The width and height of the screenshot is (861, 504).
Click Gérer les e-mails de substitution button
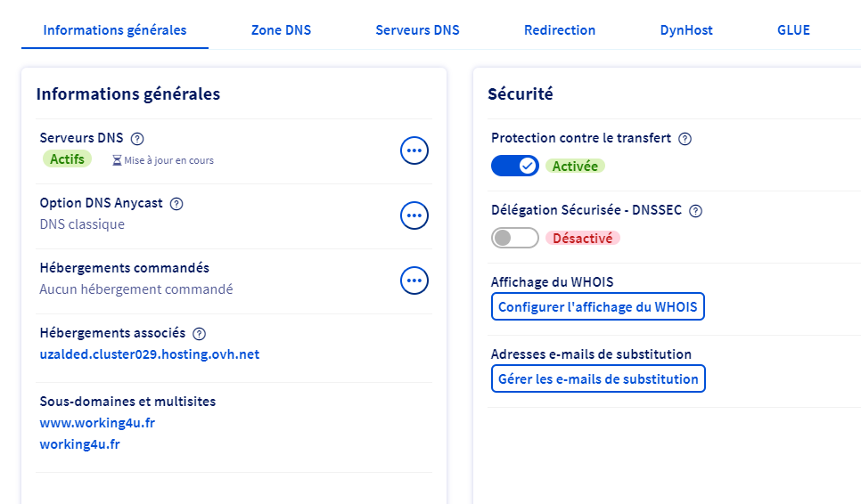597,379
